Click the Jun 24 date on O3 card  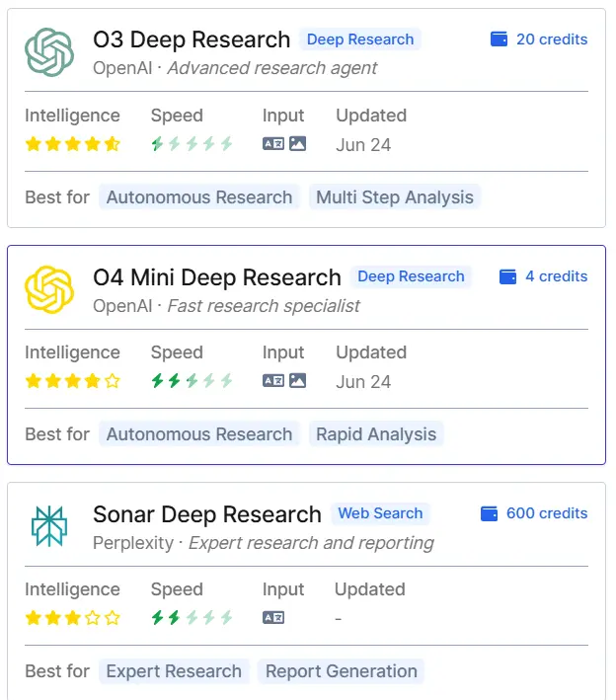pos(363,145)
